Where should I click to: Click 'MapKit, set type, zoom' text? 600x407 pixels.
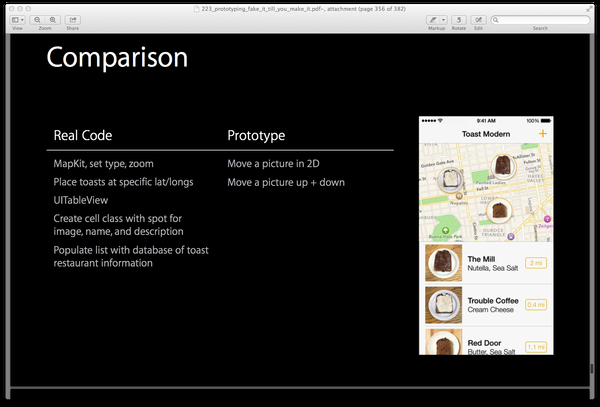point(103,164)
